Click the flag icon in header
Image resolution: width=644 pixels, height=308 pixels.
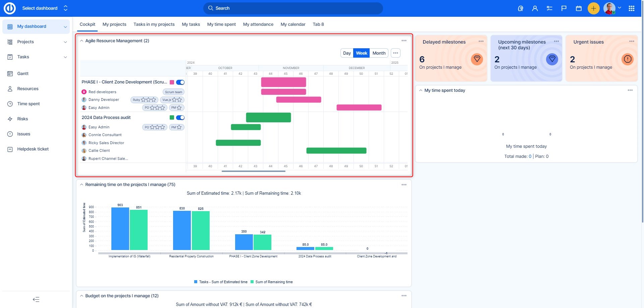564,8
